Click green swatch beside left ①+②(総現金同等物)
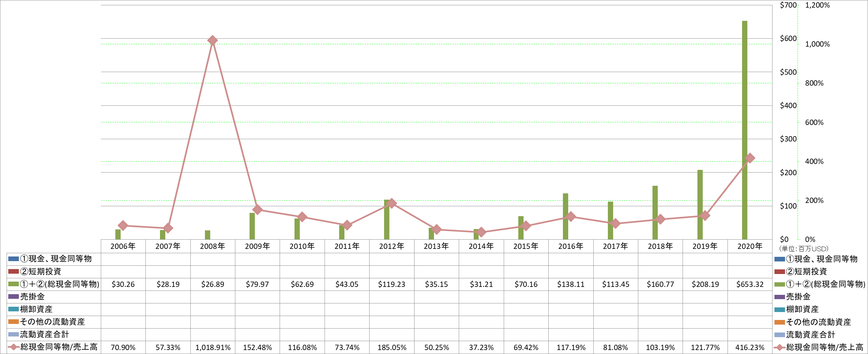The height and width of the screenshot is (354, 868). coord(14,284)
